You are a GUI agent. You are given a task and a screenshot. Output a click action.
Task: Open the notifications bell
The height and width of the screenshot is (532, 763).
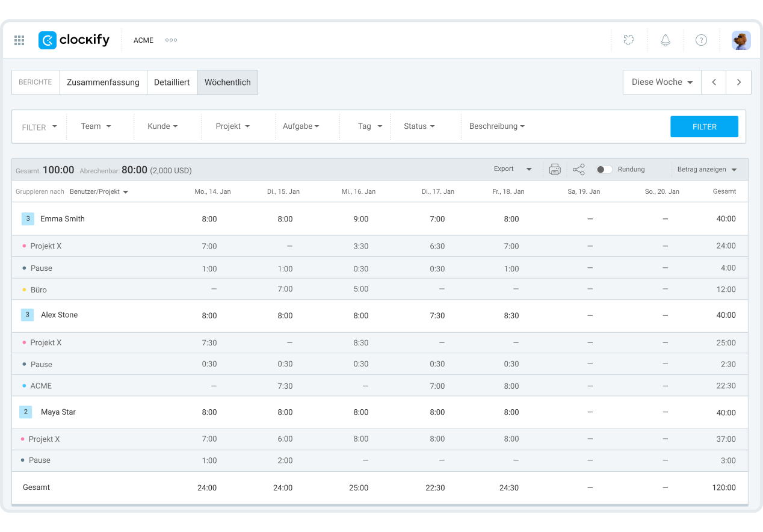pos(665,40)
